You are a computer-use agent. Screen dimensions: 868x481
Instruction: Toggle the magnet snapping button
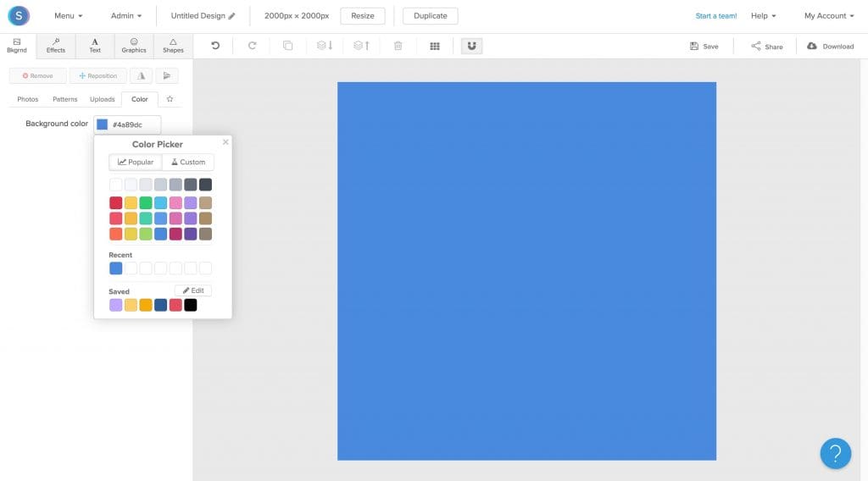[x=471, y=46]
